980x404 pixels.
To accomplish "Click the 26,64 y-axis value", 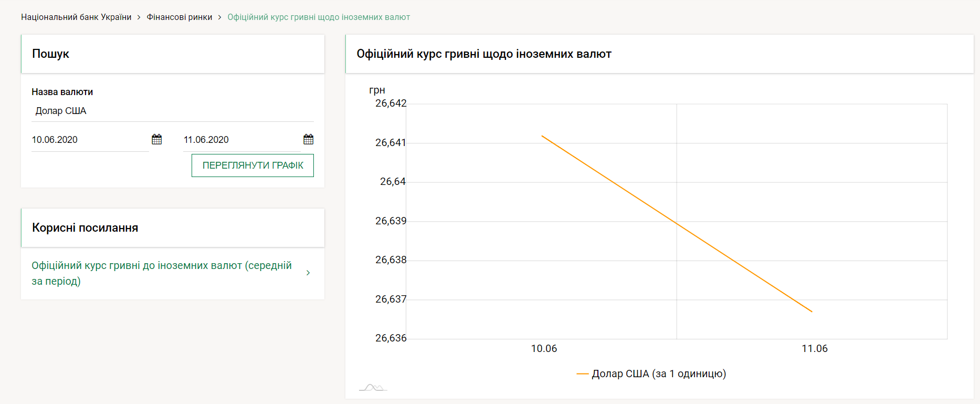I will pyautogui.click(x=393, y=182).
